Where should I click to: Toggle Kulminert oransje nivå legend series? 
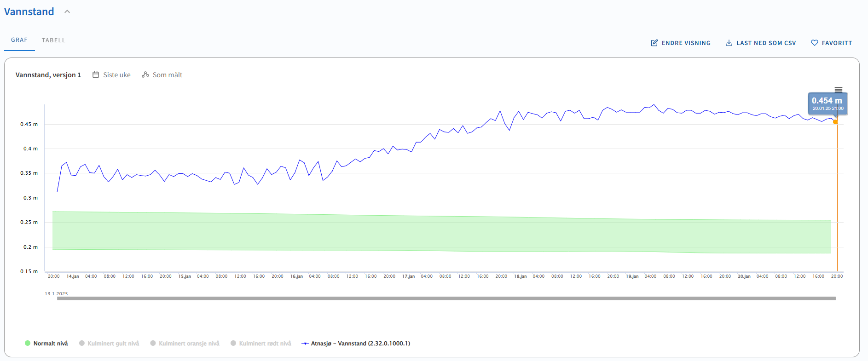(185, 344)
